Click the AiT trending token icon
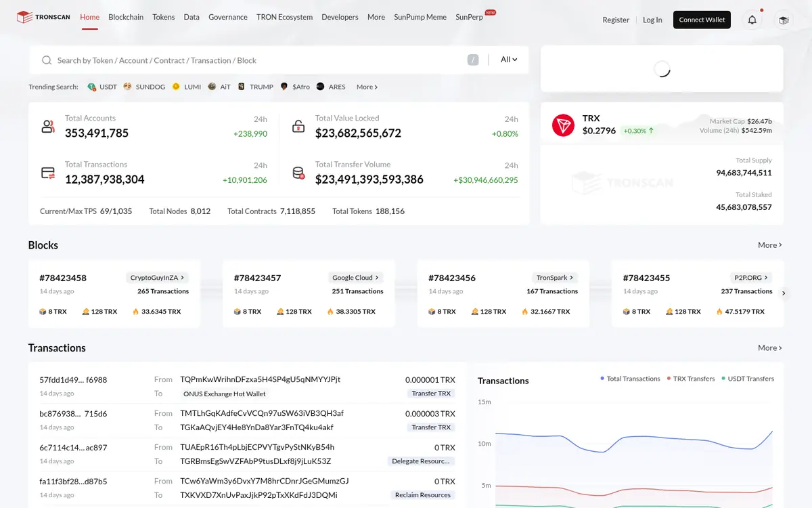The width and height of the screenshot is (812, 508). point(212,87)
